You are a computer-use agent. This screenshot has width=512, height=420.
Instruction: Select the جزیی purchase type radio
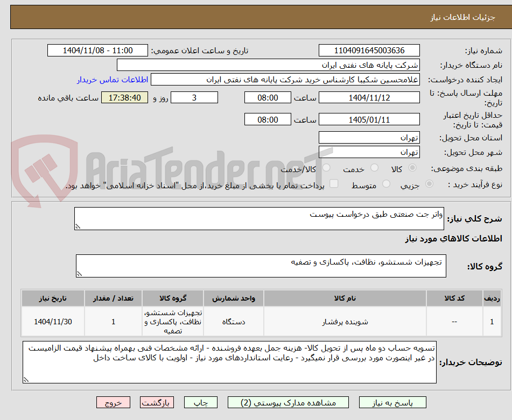pyautogui.click(x=429, y=184)
